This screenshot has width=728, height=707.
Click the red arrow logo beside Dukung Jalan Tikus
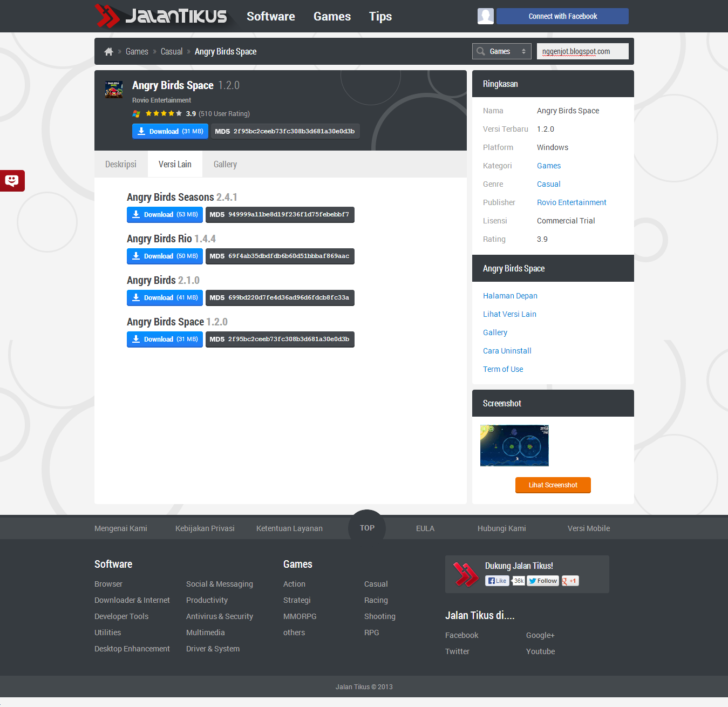click(465, 574)
